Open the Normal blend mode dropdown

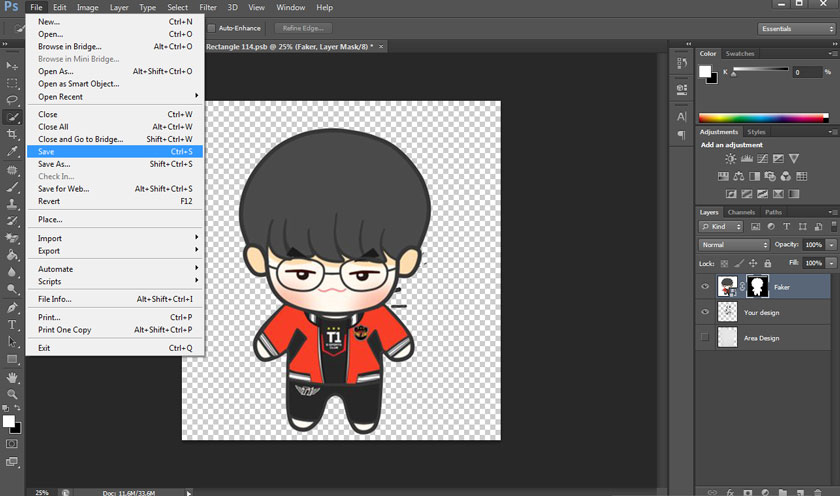click(734, 245)
